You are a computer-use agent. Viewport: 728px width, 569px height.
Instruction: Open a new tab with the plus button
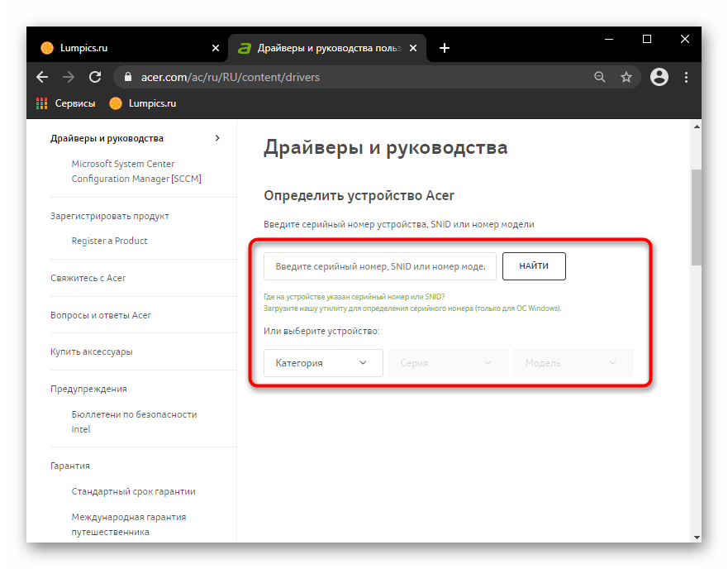[x=445, y=48]
